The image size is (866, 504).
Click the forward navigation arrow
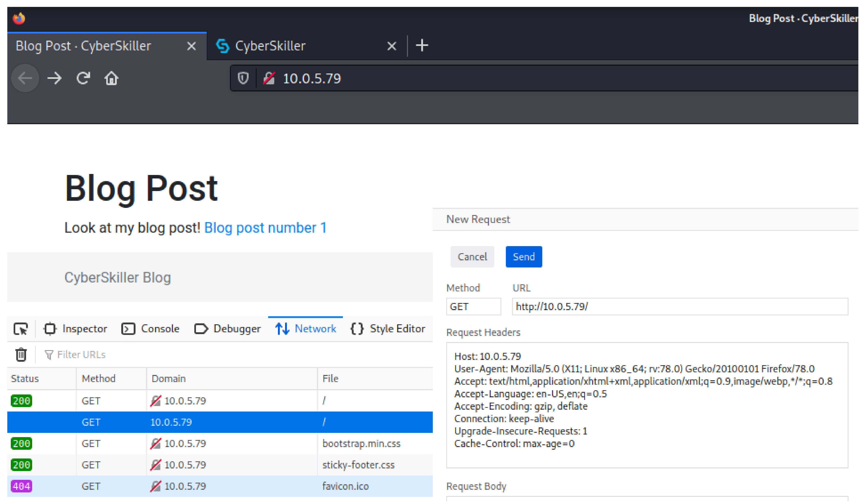tap(54, 79)
